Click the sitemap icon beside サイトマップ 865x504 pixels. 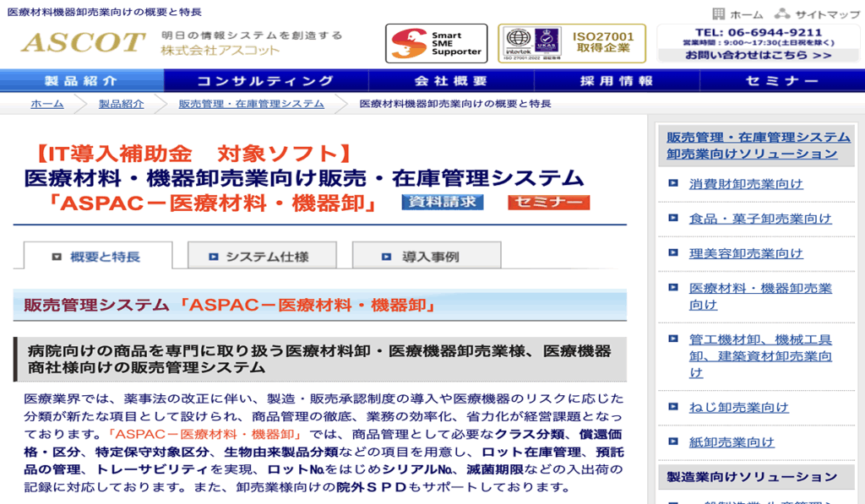click(782, 14)
